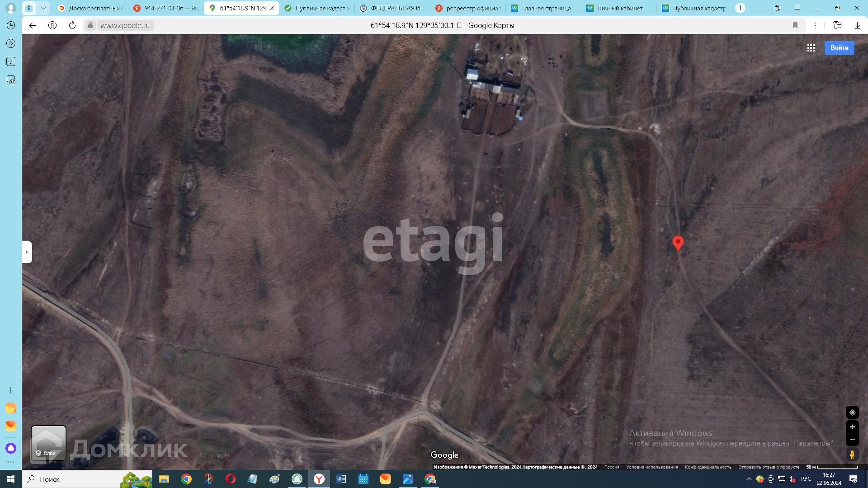Bookmark this page in address bar
This screenshot has width=868, height=488.
[795, 25]
